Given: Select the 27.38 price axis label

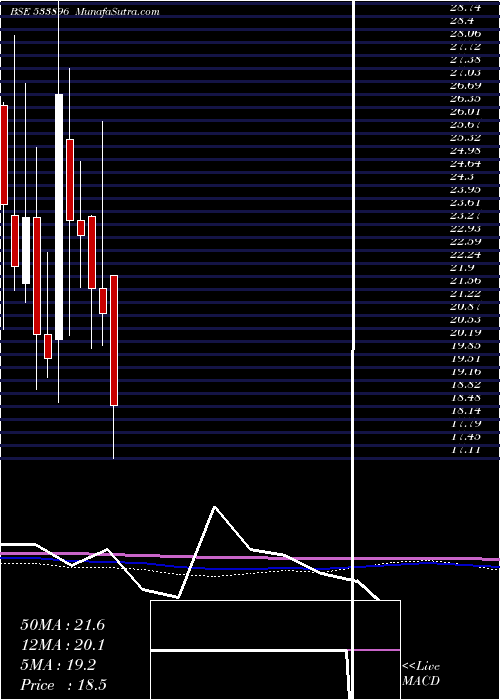Looking at the screenshot, I should 466,59.
